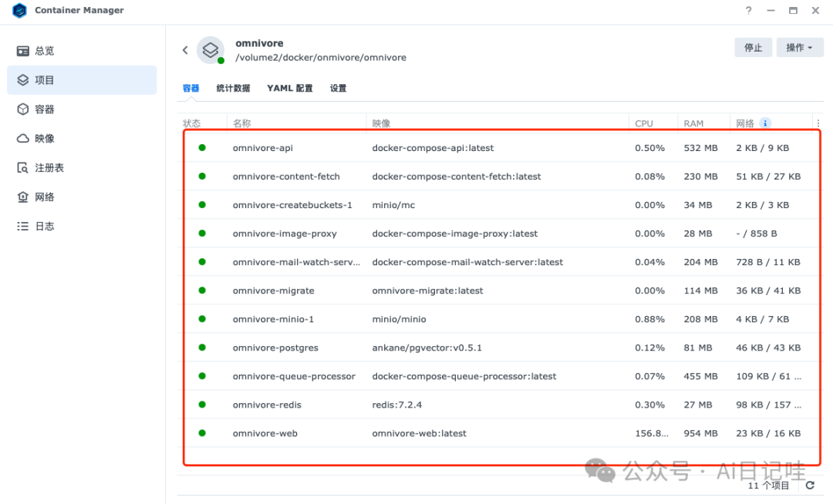Click image minio/mc
This screenshot has height=504, width=833.
point(393,205)
